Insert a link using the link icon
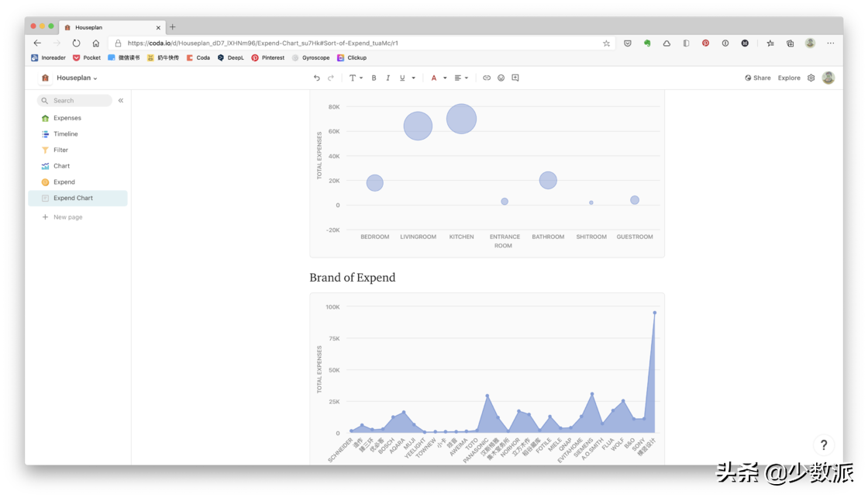The height and width of the screenshot is (498, 868). [487, 78]
